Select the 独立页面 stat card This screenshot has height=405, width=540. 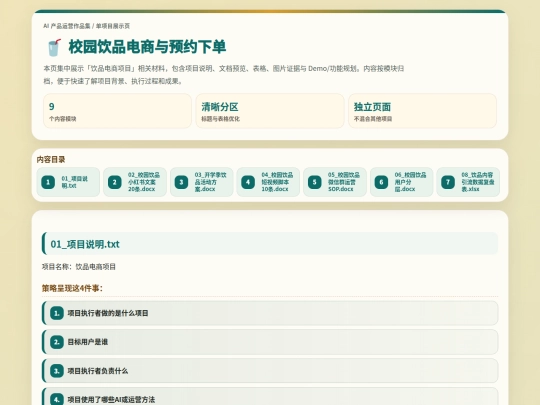(x=423, y=111)
